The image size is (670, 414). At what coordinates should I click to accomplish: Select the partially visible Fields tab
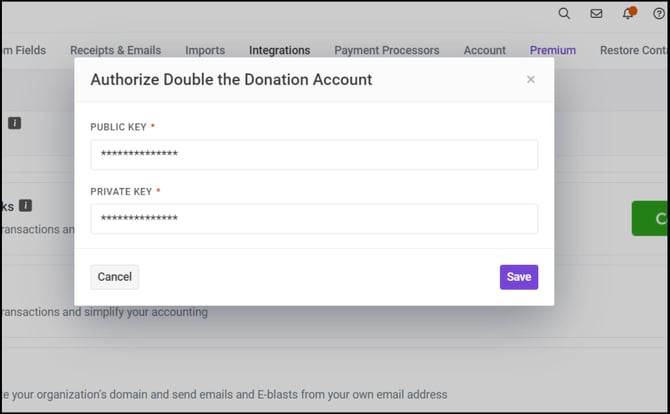coord(24,50)
